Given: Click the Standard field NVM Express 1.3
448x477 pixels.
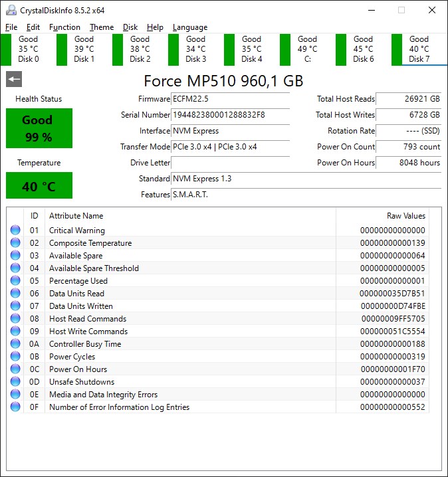Looking at the screenshot, I should (x=306, y=179).
